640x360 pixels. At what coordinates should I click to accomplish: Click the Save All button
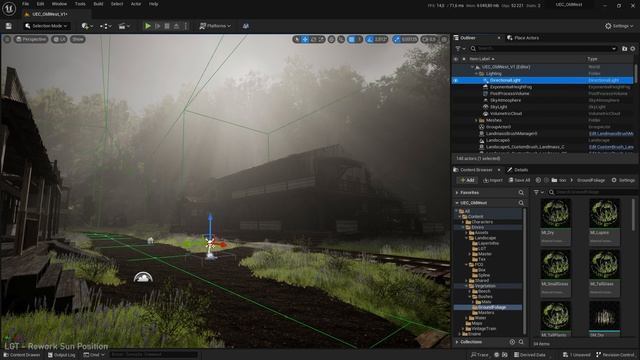click(x=519, y=180)
